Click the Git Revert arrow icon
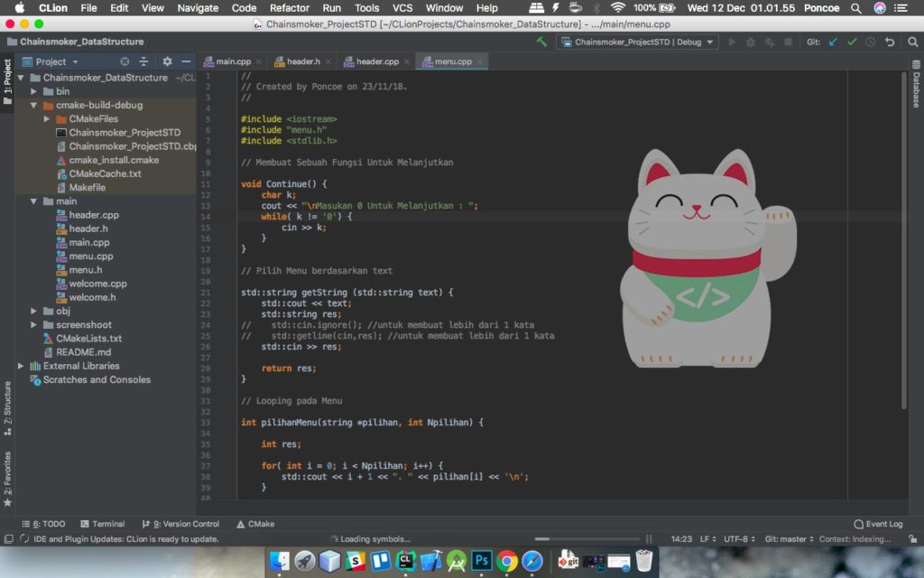 890,42
